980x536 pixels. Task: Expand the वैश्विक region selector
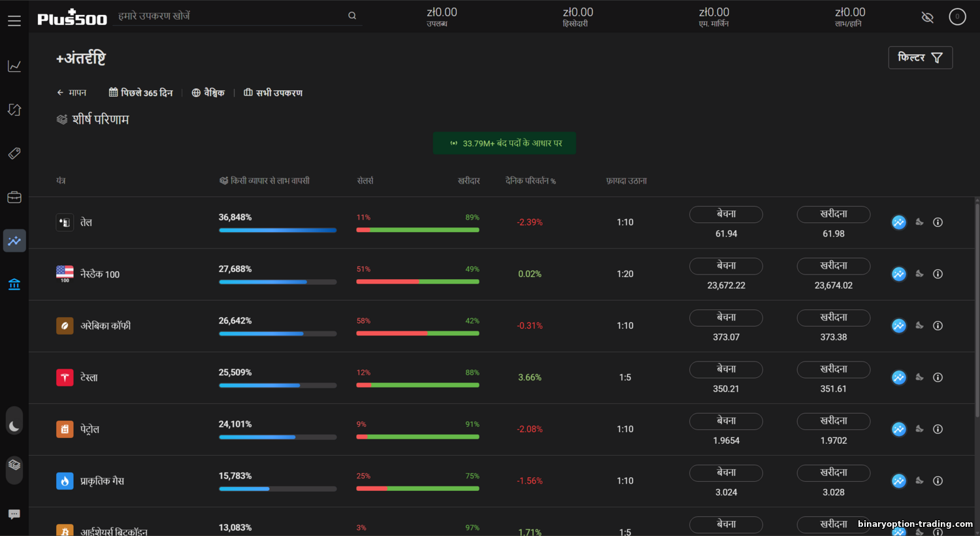pyautogui.click(x=208, y=93)
